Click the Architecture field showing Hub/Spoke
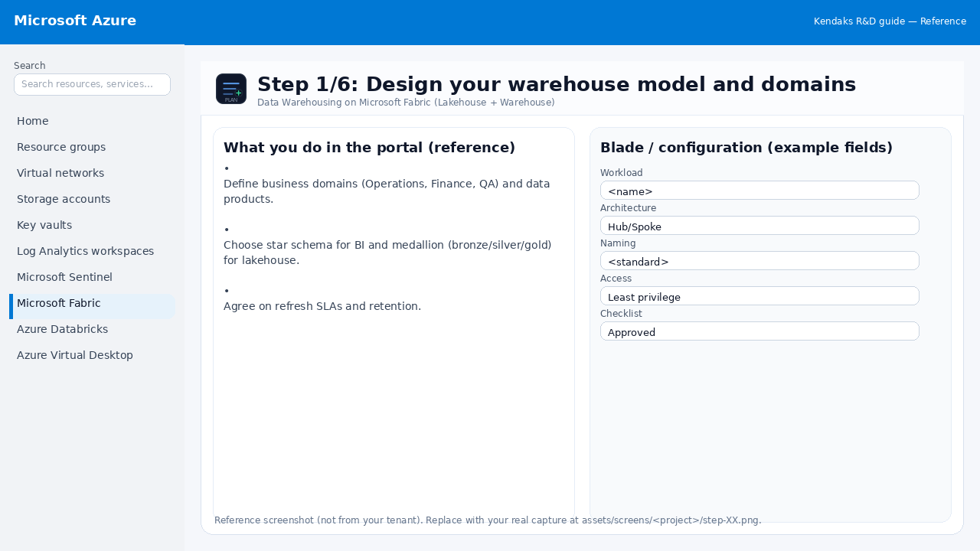Image resolution: width=980 pixels, height=551 pixels. [759, 226]
